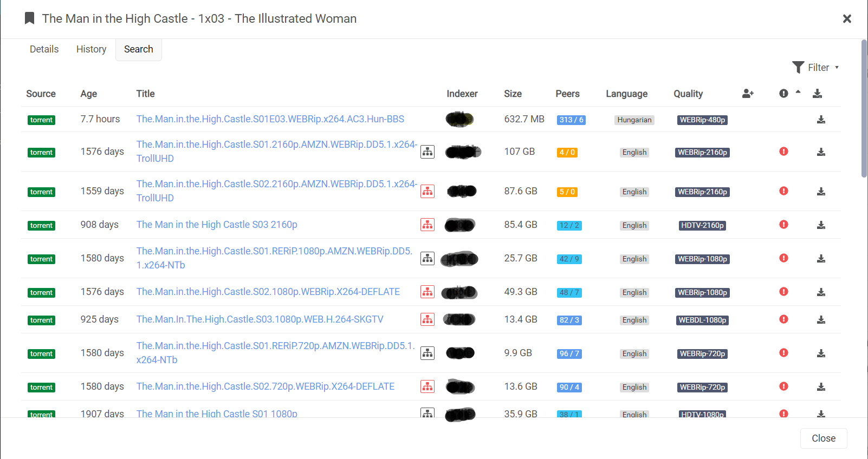Sort results by Peers column
The image size is (868, 459).
click(x=567, y=94)
